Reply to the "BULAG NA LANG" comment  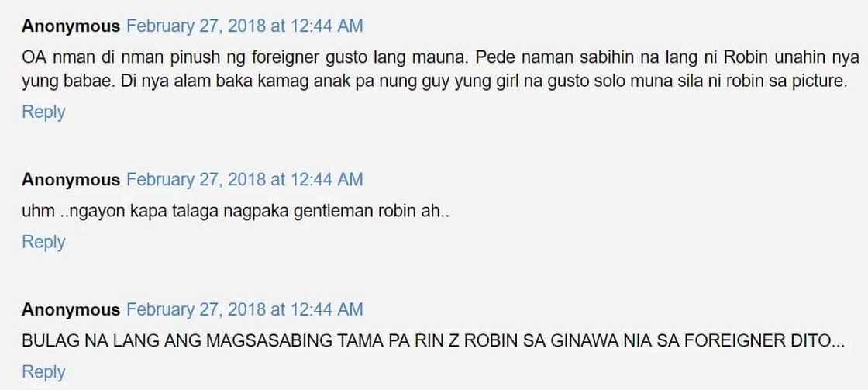pos(43,372)
